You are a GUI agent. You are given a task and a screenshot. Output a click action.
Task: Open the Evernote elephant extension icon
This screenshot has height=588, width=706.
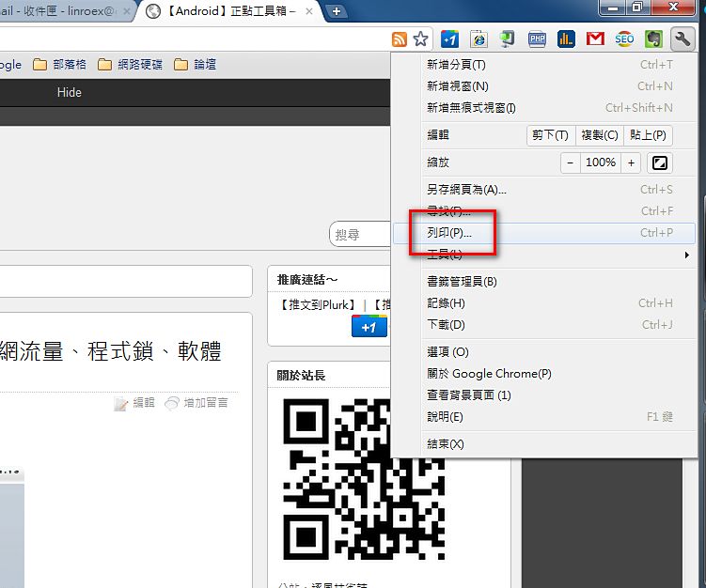pos(653,39)
